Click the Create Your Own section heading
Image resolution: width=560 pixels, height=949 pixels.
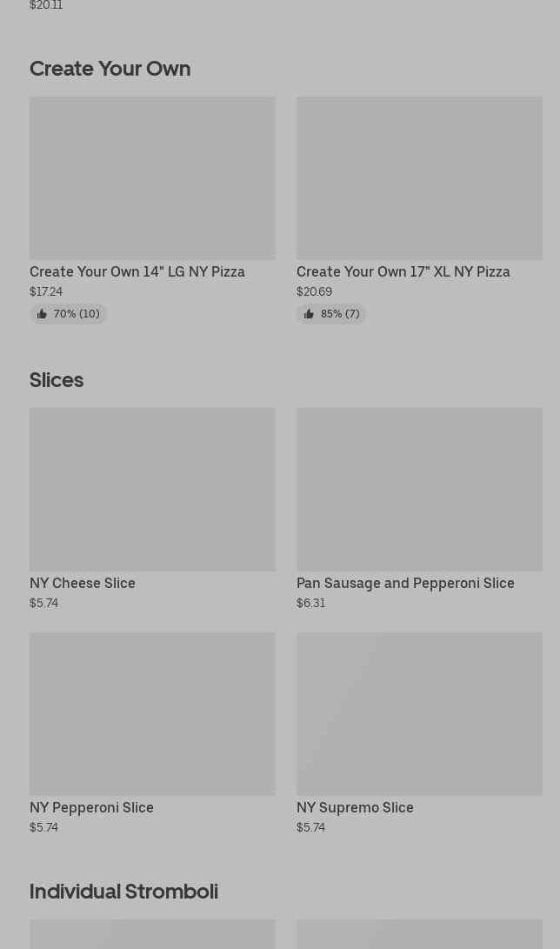tap(110, 68)
